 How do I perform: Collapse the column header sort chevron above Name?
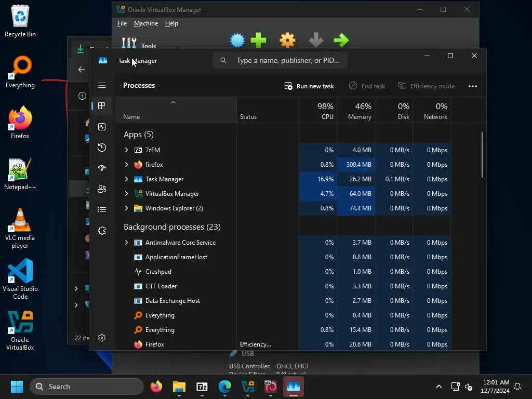tap(173, 102)
